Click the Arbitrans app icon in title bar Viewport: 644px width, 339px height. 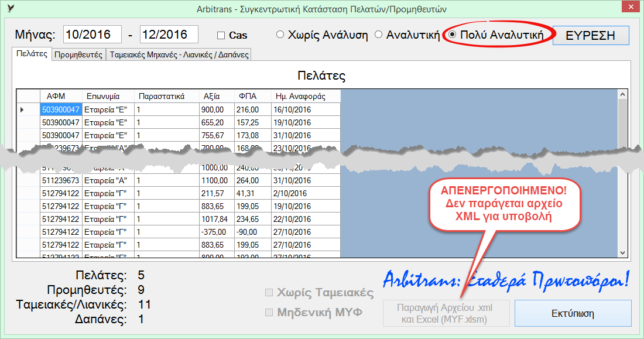[11, 8]
